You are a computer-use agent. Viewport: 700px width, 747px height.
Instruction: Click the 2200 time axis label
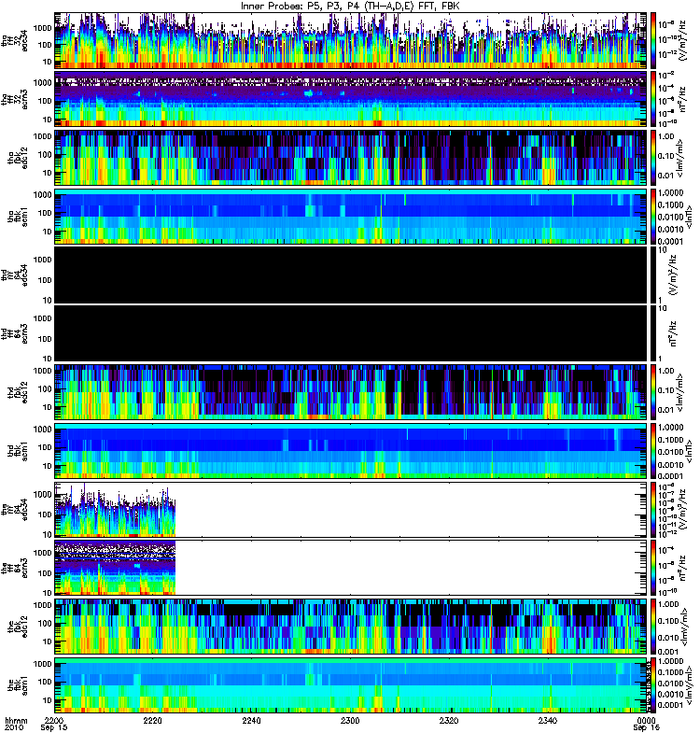click(54, 721)
